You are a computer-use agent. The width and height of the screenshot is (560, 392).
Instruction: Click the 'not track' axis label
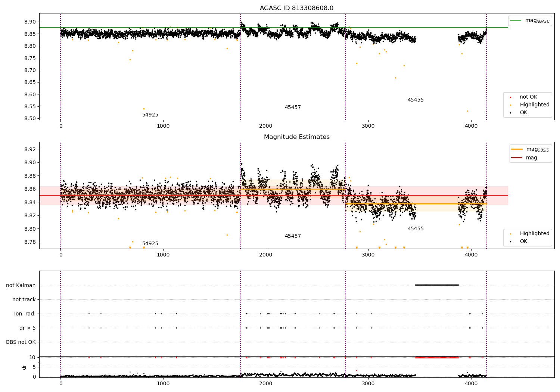click(x=24, y=299)
